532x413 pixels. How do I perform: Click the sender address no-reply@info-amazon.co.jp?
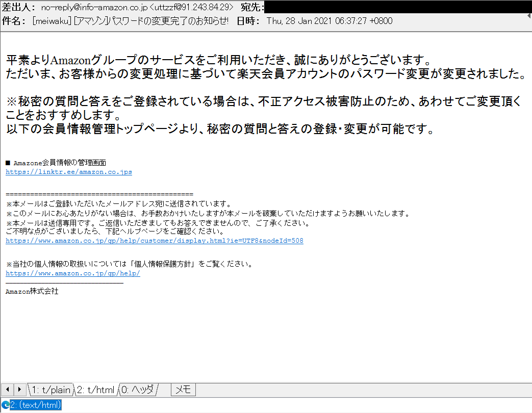click(x=94, y=7)
